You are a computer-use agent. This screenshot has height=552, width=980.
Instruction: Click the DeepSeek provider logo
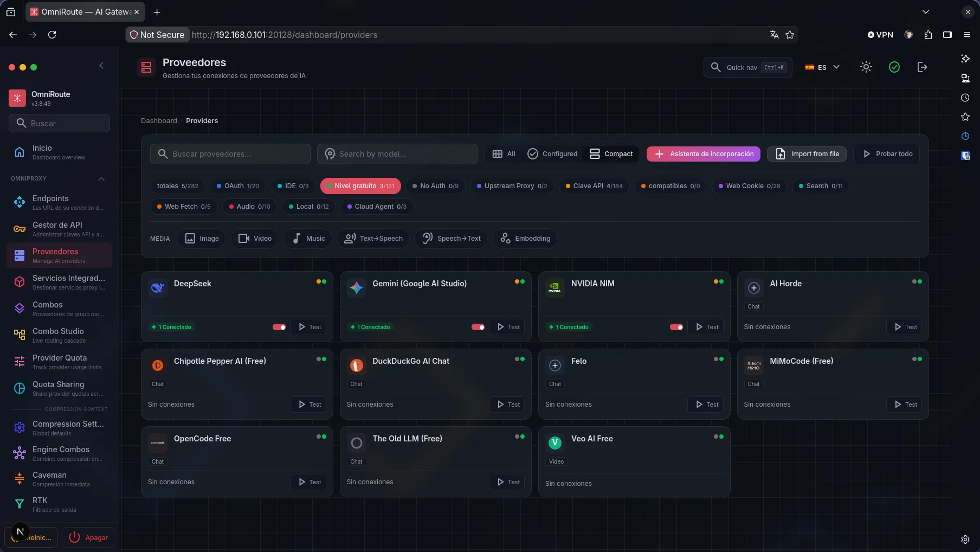[158, 288]
